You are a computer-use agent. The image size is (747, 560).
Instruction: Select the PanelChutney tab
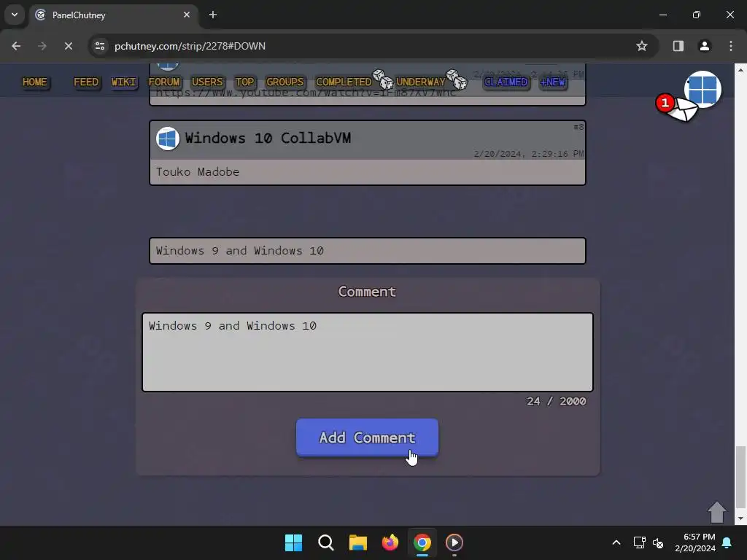(x=113, y=15)
